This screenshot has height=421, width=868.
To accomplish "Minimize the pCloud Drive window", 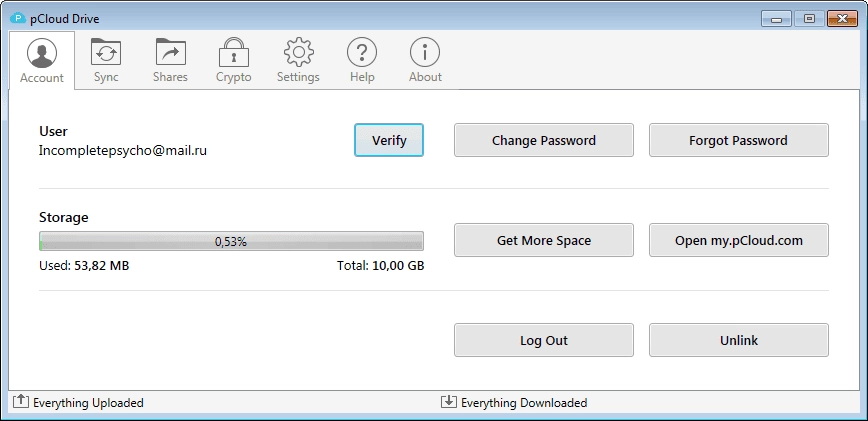I will 776,19.
